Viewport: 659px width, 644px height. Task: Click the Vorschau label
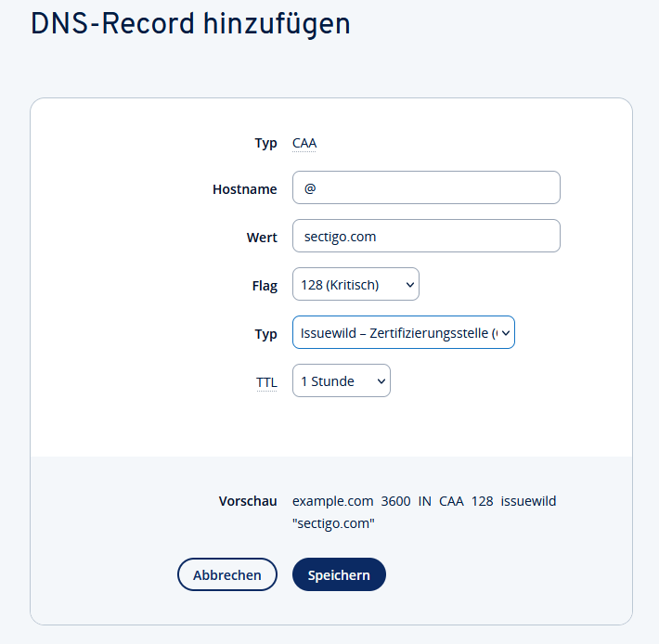tap(248, 501)
